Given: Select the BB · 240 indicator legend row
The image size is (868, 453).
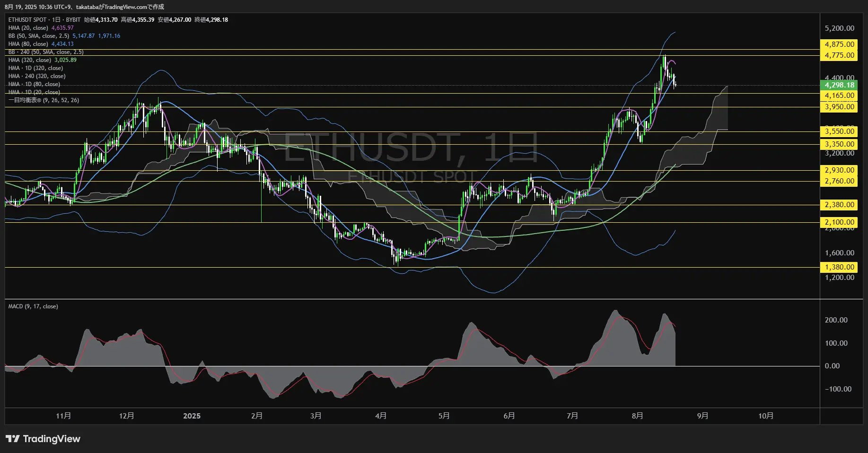Looking at the screenshot, I should tap(46, 52).
